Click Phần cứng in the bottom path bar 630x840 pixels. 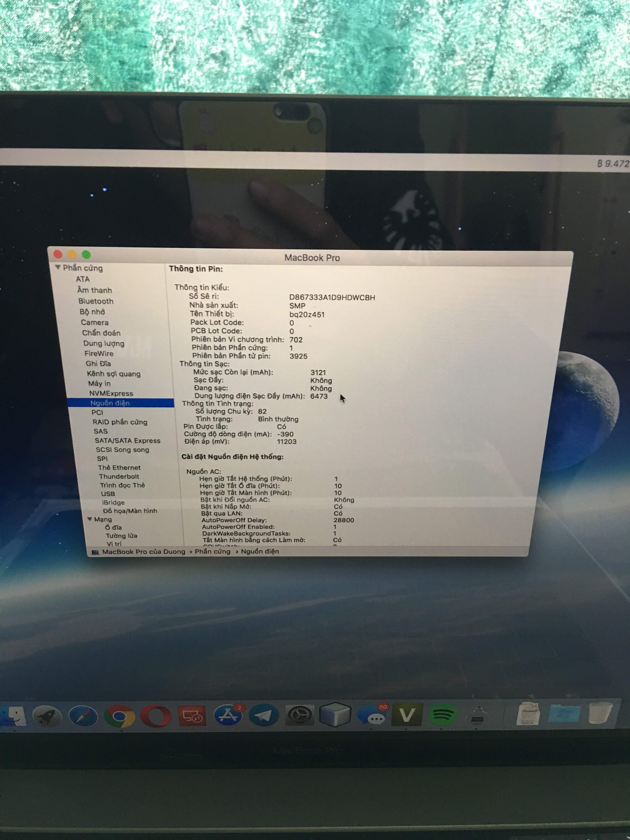[x=212, y=551]
